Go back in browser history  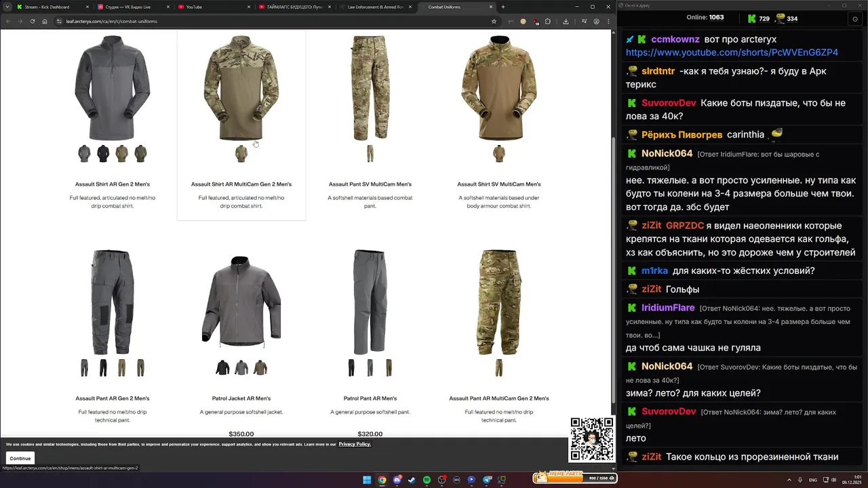pyautogui.click(x=8, y=21)
